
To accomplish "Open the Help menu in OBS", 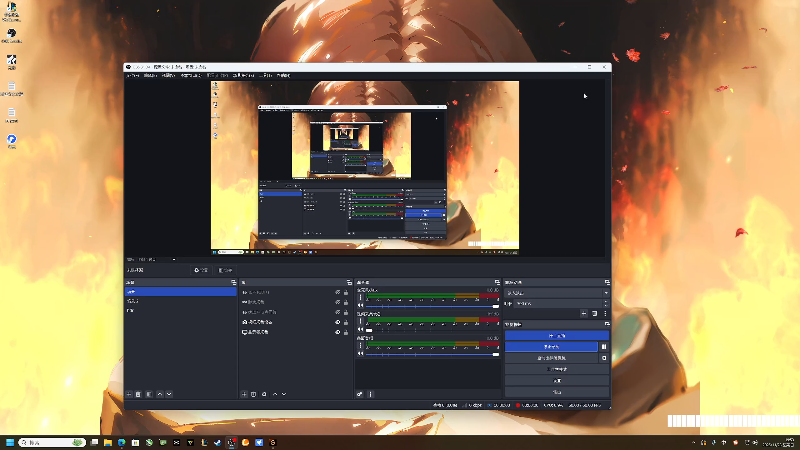I will [x=283, y=75].
